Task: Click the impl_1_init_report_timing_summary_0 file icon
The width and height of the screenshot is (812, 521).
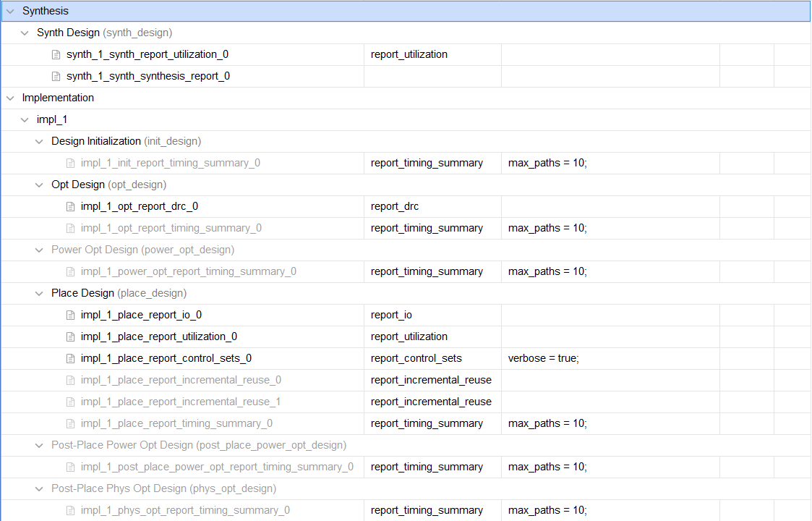Action: pos(70,163)
